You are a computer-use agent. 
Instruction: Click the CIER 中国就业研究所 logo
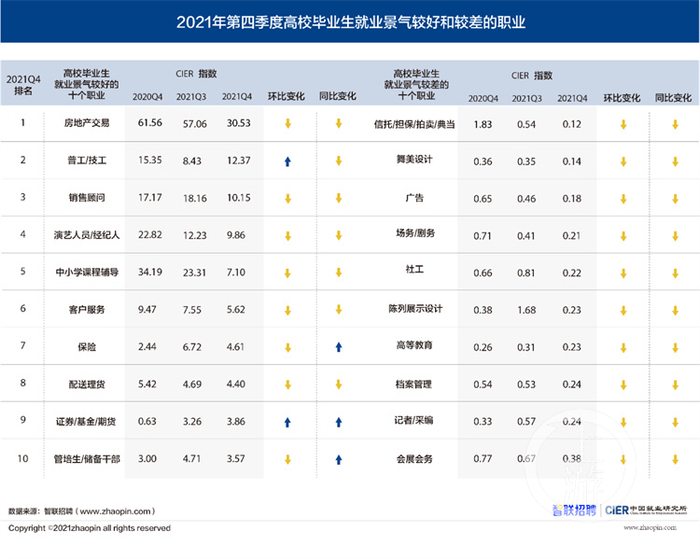coord(646,510)
